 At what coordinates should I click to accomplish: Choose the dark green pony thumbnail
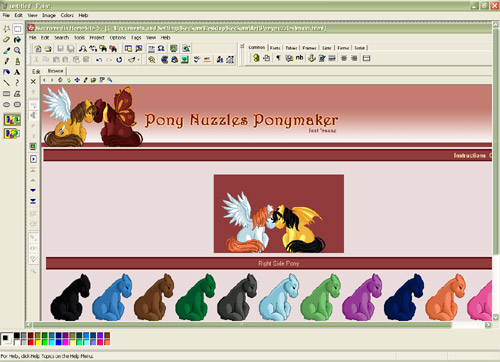coord(196,297)
